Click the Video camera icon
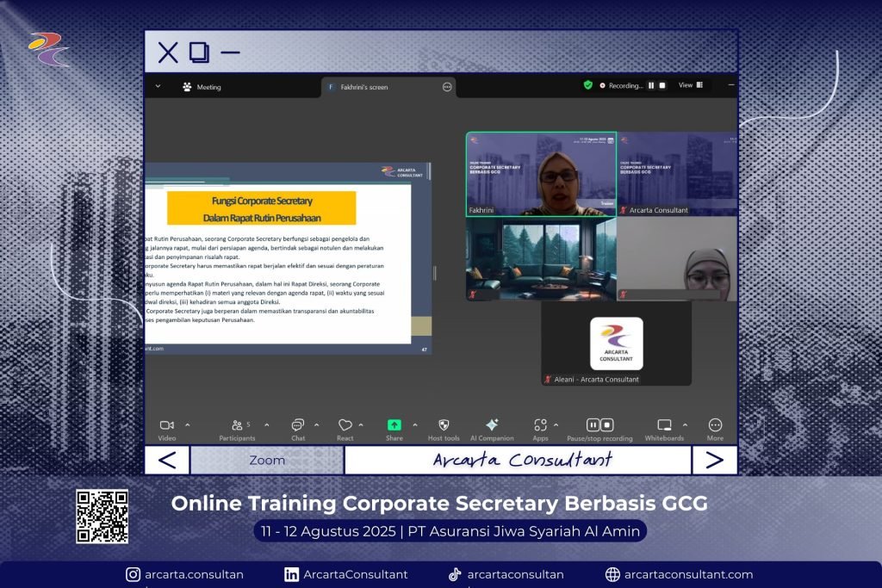 coord(167,425)
